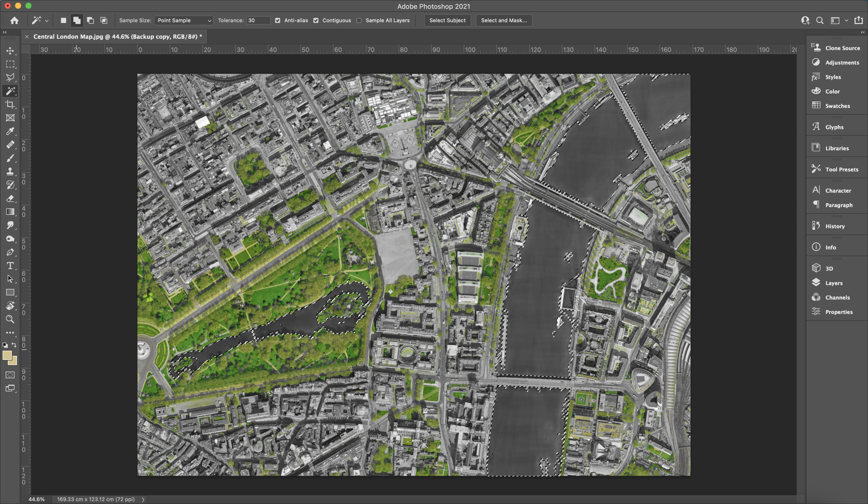Viewport: 868px width, 504px height.
Task: Select the Crop tool
Action: [10, 104]
